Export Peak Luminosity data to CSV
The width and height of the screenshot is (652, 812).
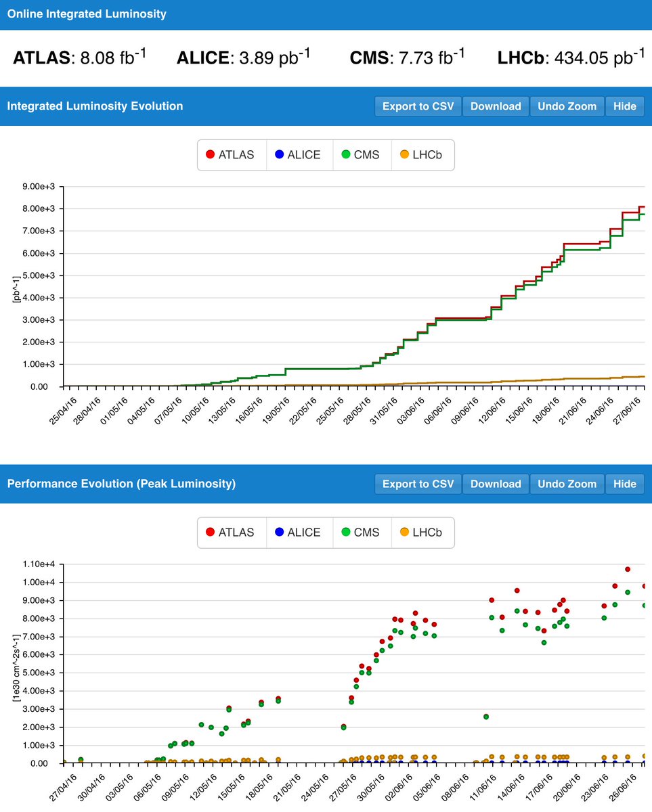[x=418, y=484]
